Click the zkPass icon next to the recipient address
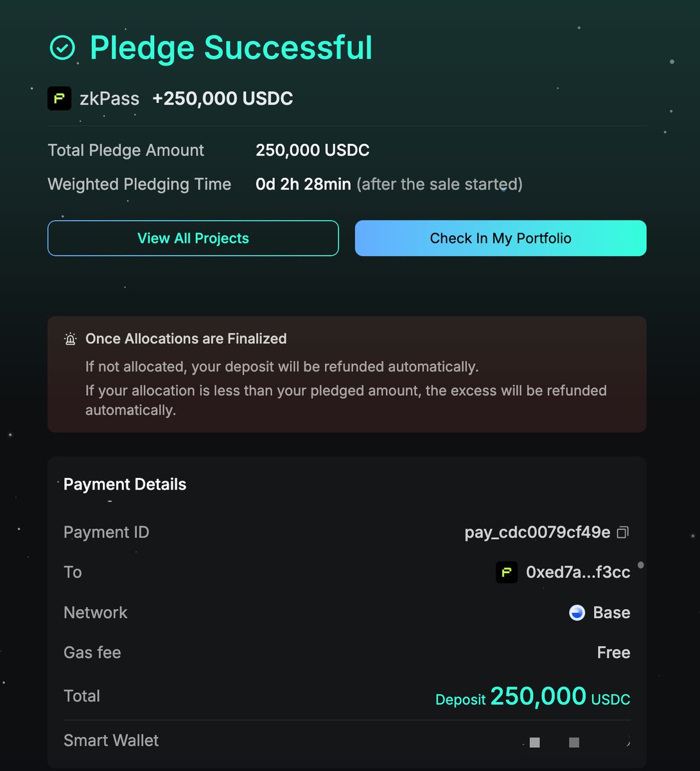 [507, 572]
